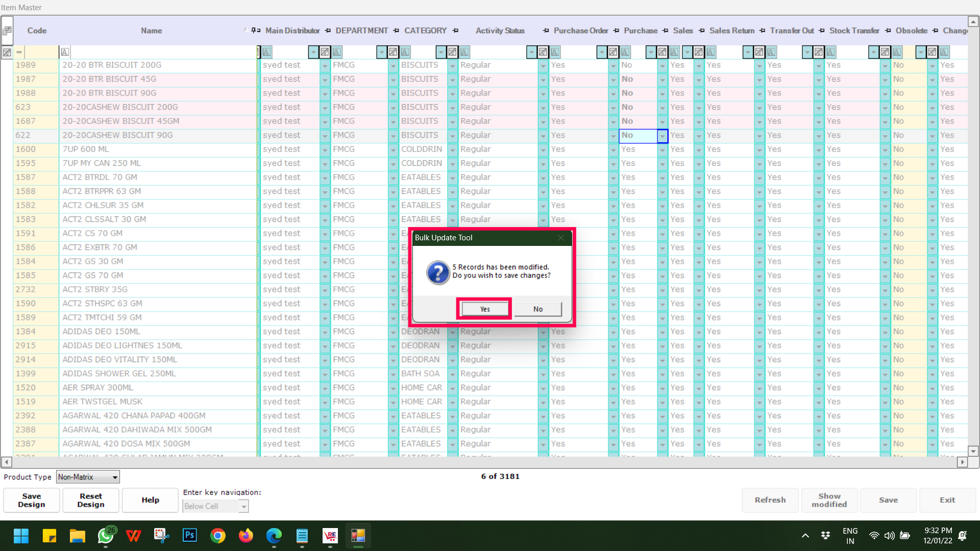Close the Bulk Update Tool dialog

(x=561, y=238)
